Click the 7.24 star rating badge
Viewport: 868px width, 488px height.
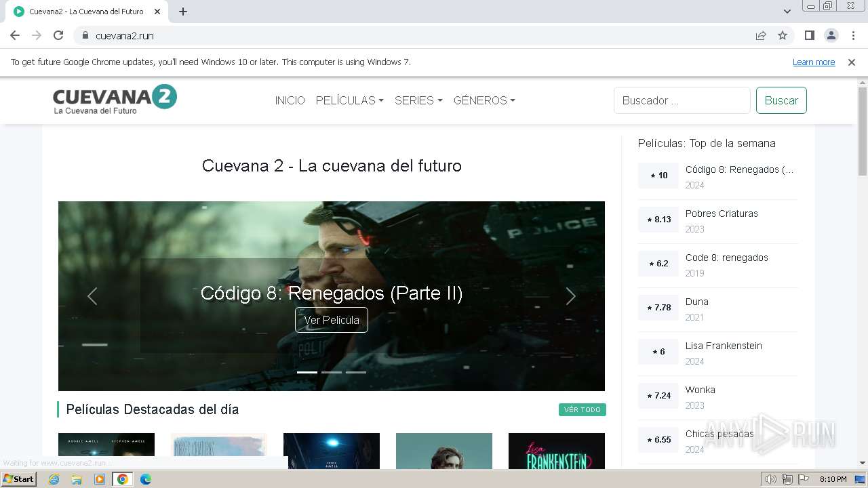pos(658,396)
